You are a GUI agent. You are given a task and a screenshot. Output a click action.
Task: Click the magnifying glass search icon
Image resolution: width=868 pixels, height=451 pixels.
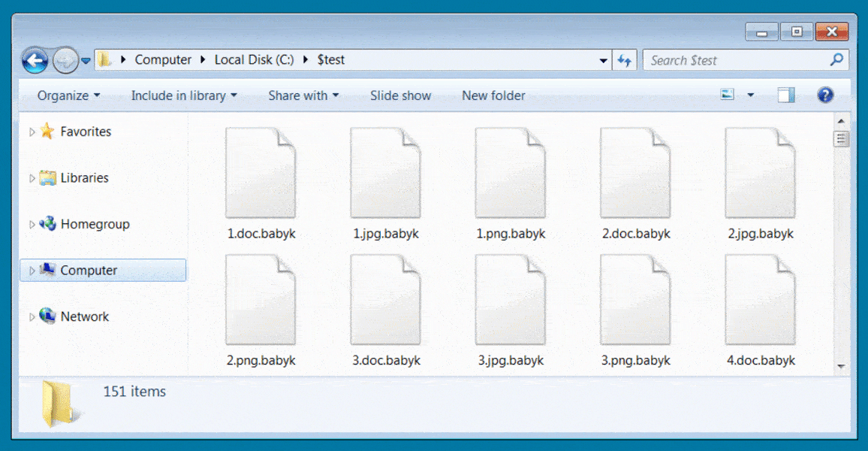[836, 59]
